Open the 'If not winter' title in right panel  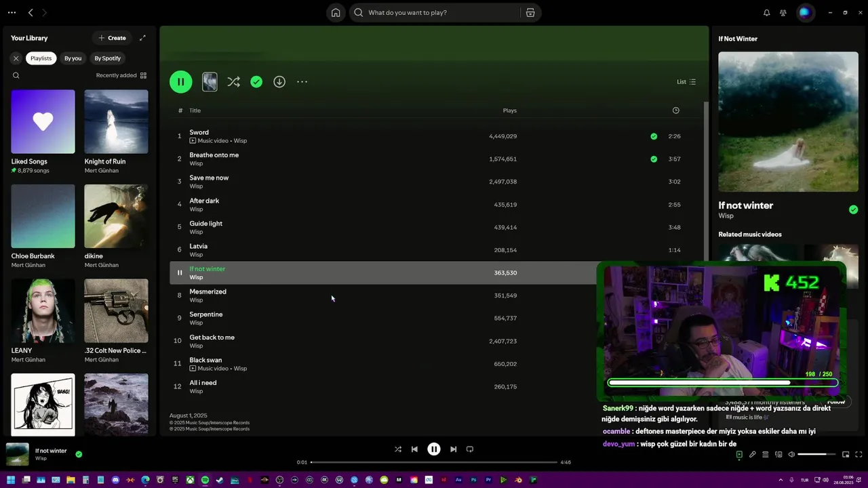pyautogui.click(x=746, y=205)
